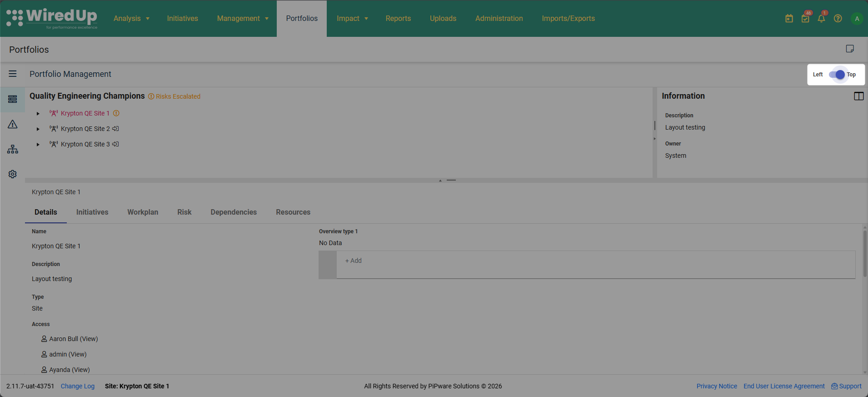Image resolution: width=868 pixels, height=397 pixels.
Task: Expand the Krypton QE Site 3 tree node
Action: point(38,145)
